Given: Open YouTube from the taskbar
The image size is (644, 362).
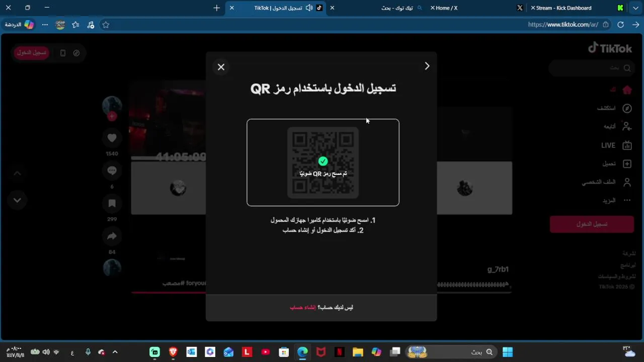Looking at the screenshot, I should (265, 352).
